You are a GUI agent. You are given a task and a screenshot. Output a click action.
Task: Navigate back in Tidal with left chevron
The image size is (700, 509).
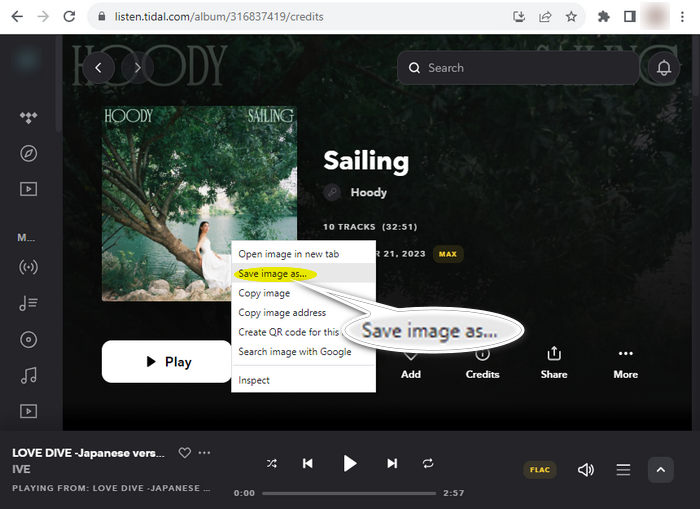98,68
